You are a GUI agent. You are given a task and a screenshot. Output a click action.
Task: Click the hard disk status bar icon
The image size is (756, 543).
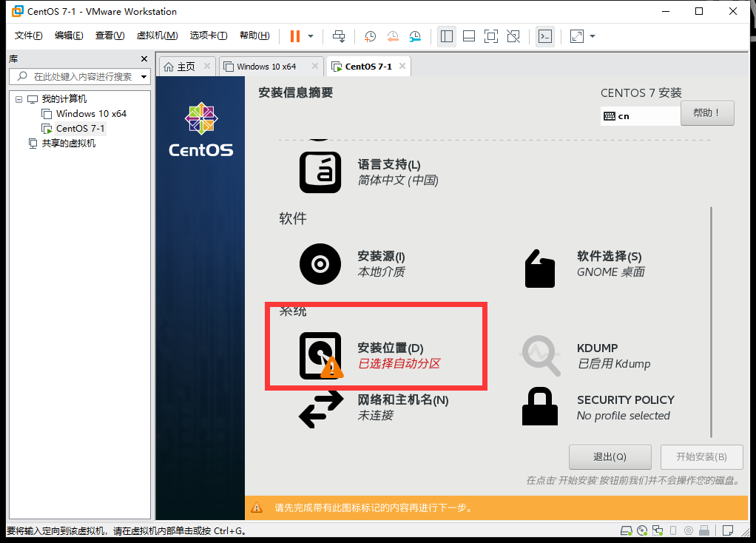[x=627, y=530]
